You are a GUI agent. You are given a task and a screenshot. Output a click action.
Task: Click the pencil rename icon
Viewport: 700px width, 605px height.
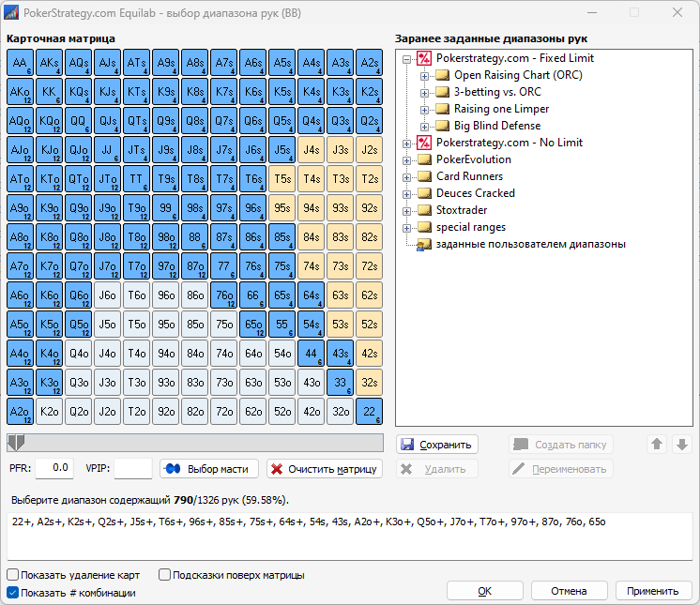coord(518,468)
